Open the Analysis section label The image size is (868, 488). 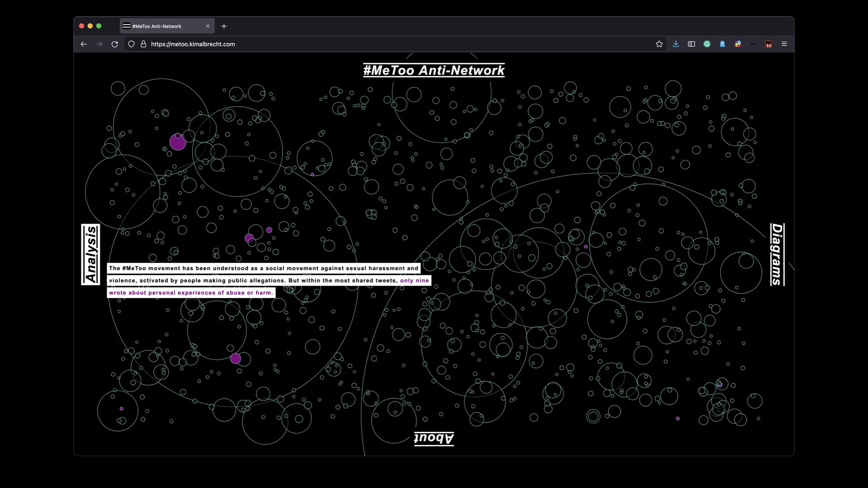click(x=91, y=254)
